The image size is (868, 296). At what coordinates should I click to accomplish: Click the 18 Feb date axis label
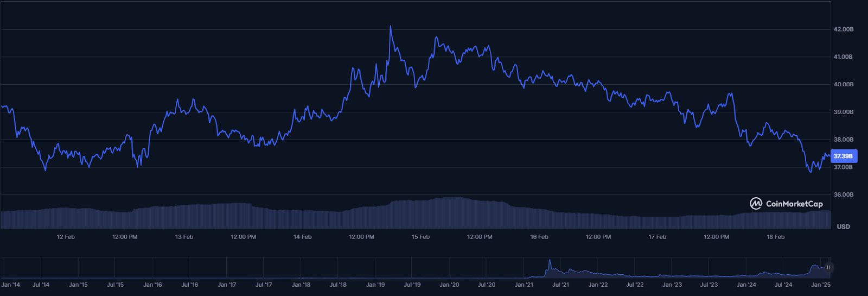tap(776, 237)
